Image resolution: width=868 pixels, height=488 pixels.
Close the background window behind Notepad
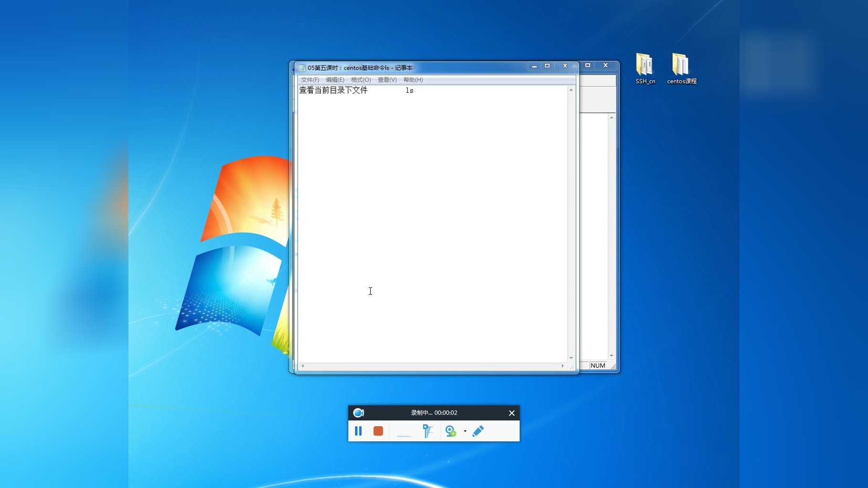coord(605,65)
